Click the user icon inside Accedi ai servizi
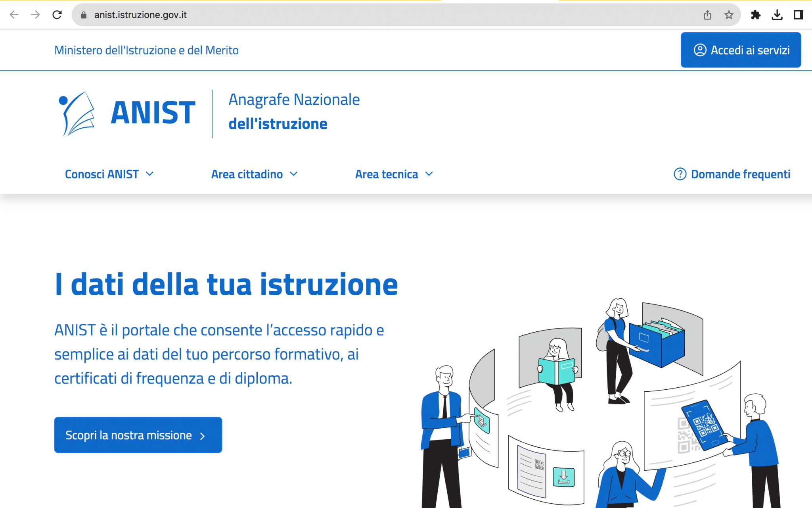The image size is (812, 508). coord(700,50)
